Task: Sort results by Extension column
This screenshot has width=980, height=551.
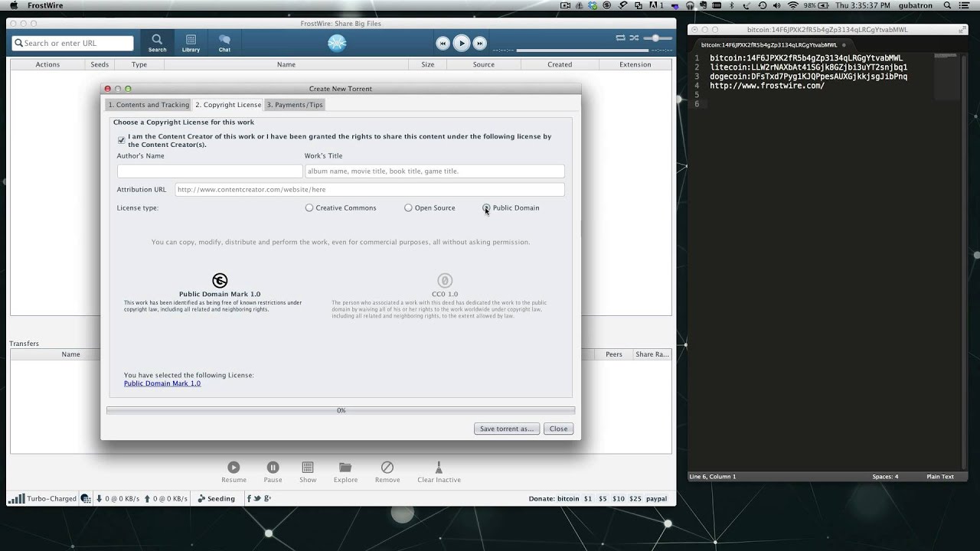Action: coord(635,64)
